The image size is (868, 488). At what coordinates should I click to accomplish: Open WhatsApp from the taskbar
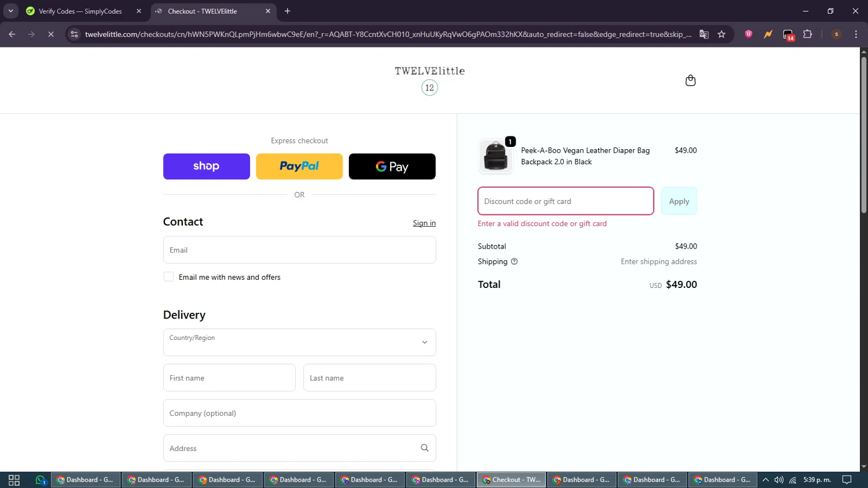click(x=41, y=480)
